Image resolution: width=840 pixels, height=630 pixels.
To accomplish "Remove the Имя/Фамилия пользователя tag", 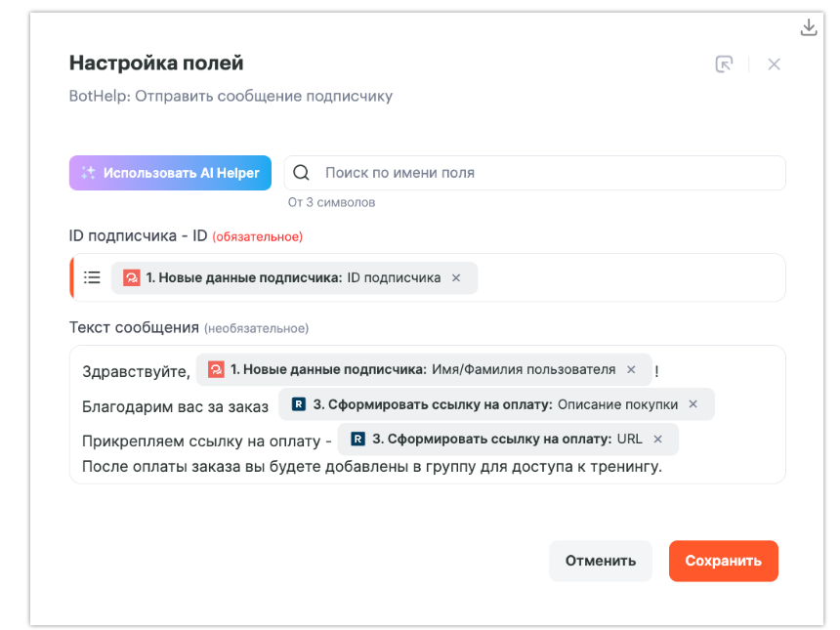I will 631,370.
